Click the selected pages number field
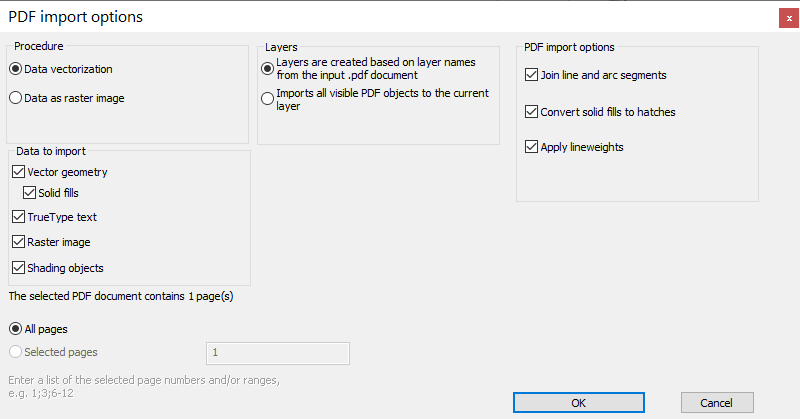800x419 pixels. tap(278, 353)
